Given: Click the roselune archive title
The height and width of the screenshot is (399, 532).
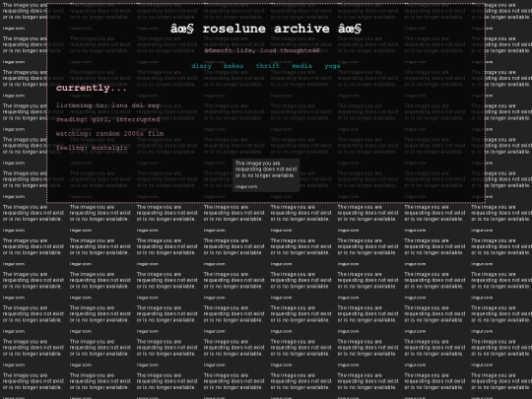Looking at the screenshot, I should tap(266, 29).
